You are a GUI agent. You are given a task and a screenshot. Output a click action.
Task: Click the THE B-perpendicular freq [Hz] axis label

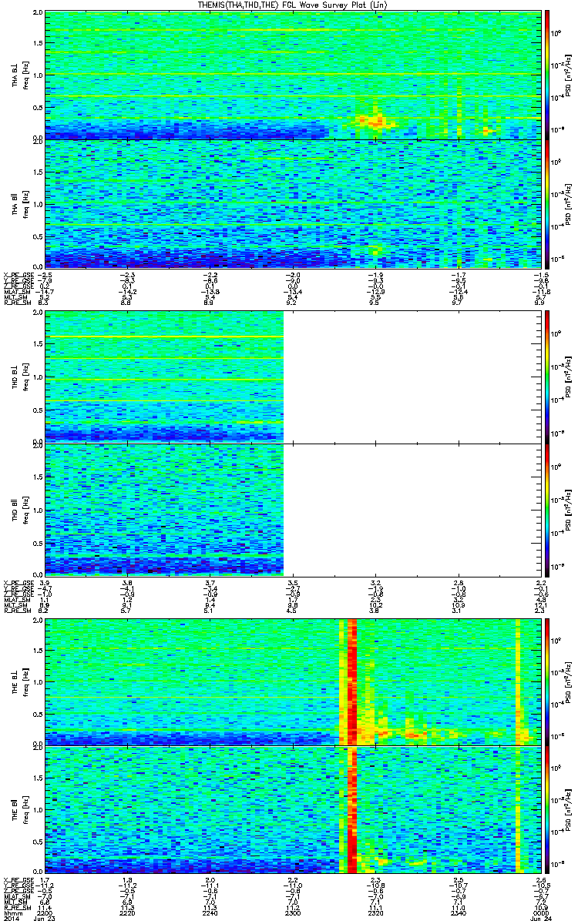tap(25, 681)
